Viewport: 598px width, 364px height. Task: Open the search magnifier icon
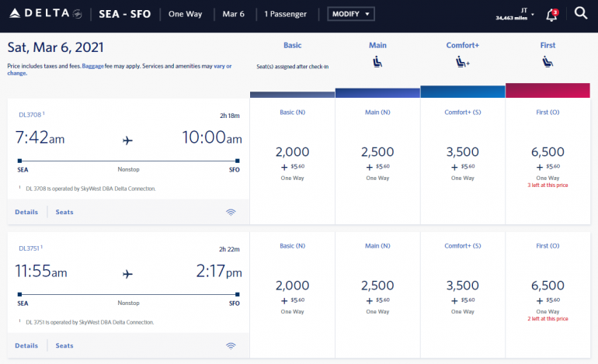click(x=580, y=13)
